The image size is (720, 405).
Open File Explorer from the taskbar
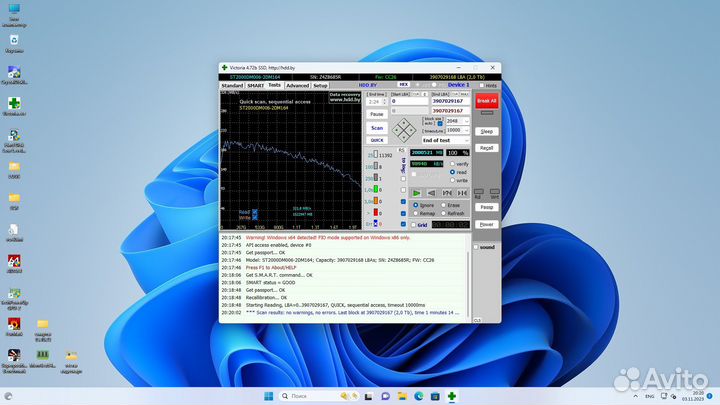point(402,396)
